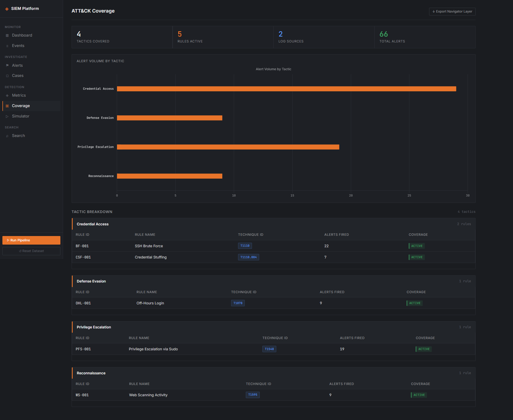Screen dimensions: 513x420
Task: Click the ACTIVE badge for WS-001
Action: (419, 395)
